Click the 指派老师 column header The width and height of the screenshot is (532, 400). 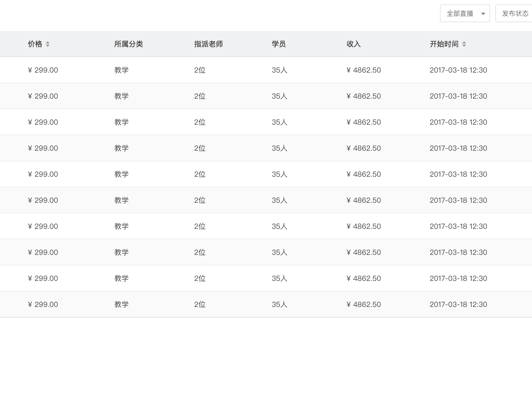point(208,44)
